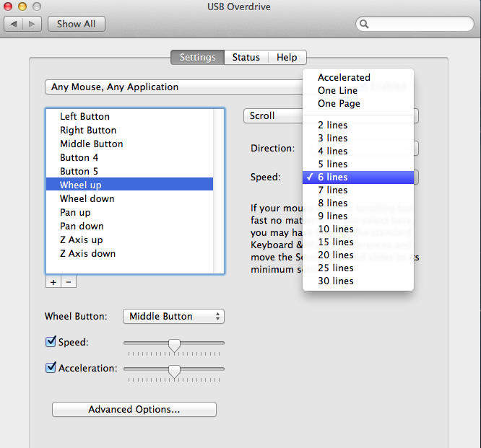The height and width of the screenshot is (448, 481).
Task: Choose 10 lines scroll speed
Action: (x=358, y=229)
